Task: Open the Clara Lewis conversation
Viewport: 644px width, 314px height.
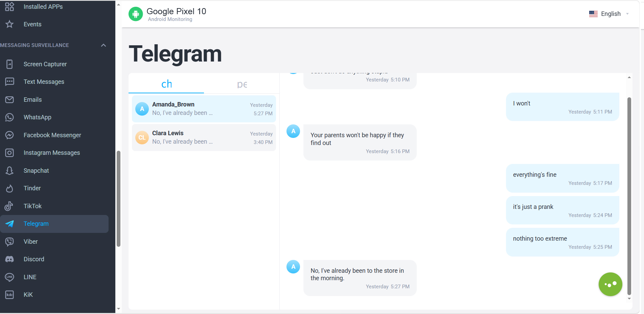Action: [x=204, y=138]
